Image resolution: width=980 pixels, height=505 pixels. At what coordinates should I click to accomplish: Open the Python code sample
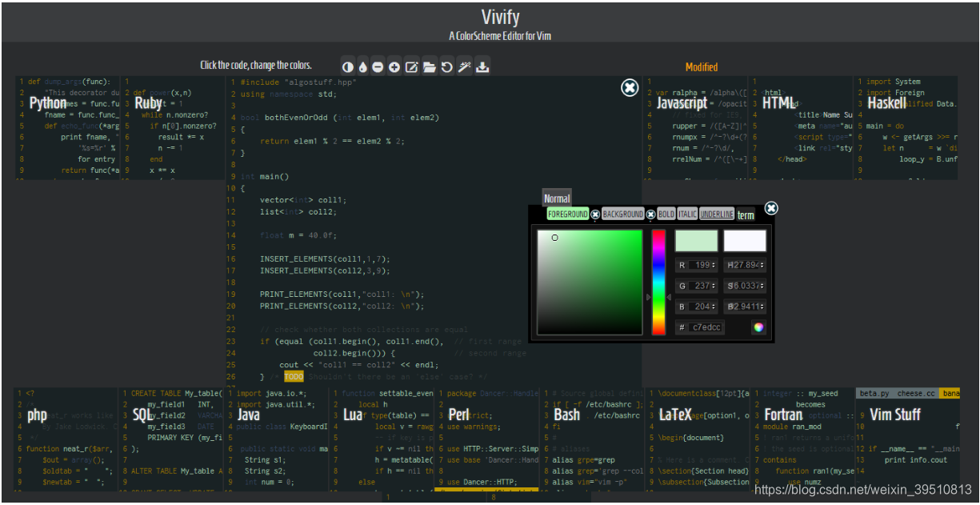pos(48,103)
